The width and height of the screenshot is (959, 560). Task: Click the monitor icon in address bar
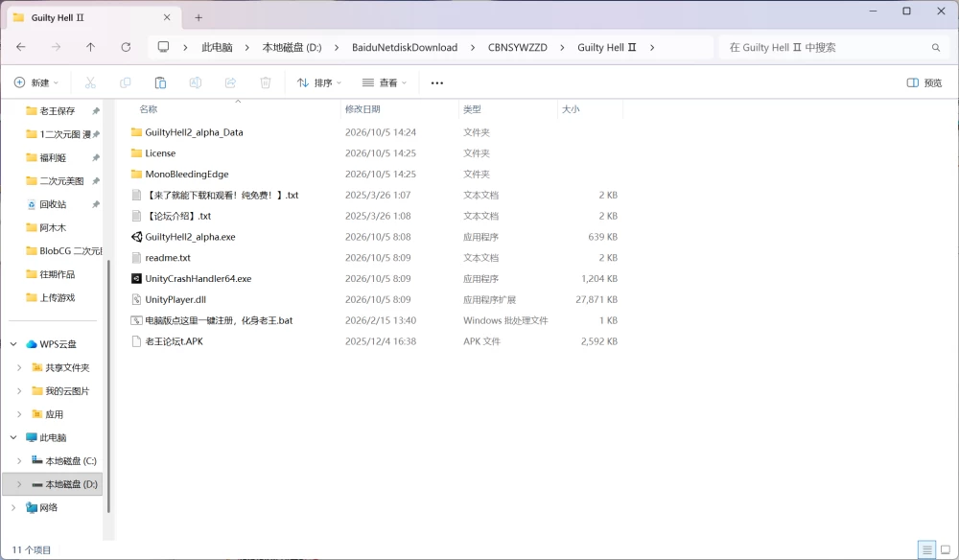[163, 47]
